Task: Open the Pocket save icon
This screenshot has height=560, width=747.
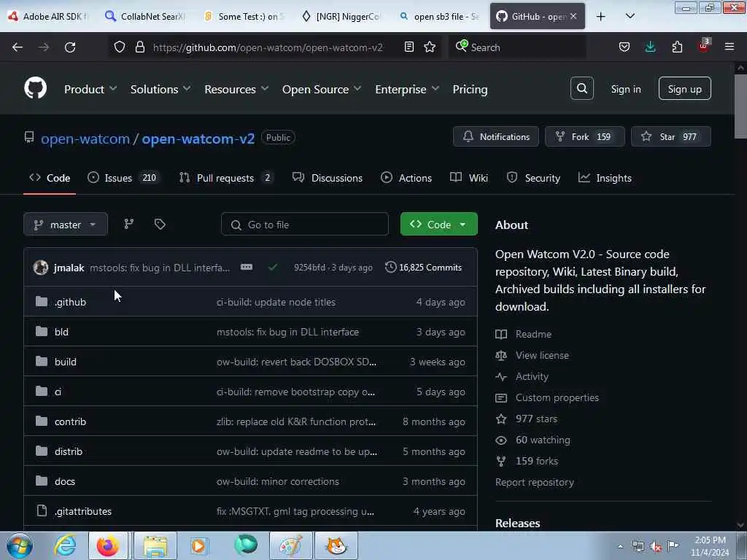Action: pos(624,47)
